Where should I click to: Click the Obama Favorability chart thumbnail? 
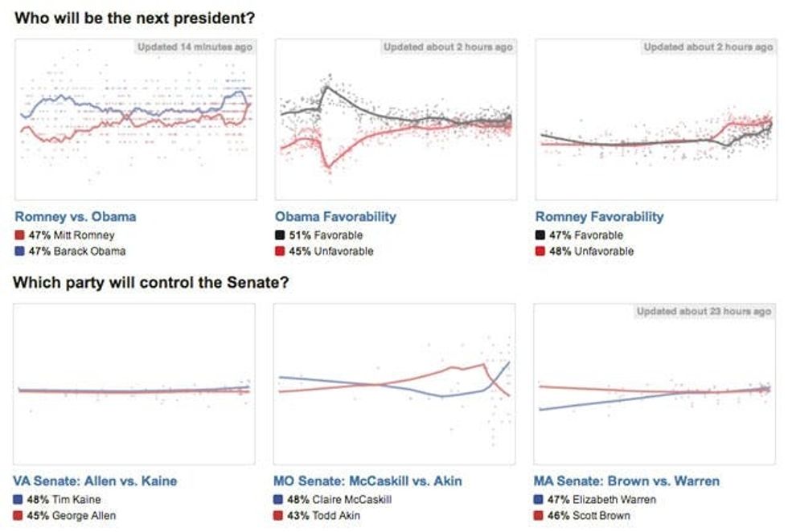[x=396, y=119]
